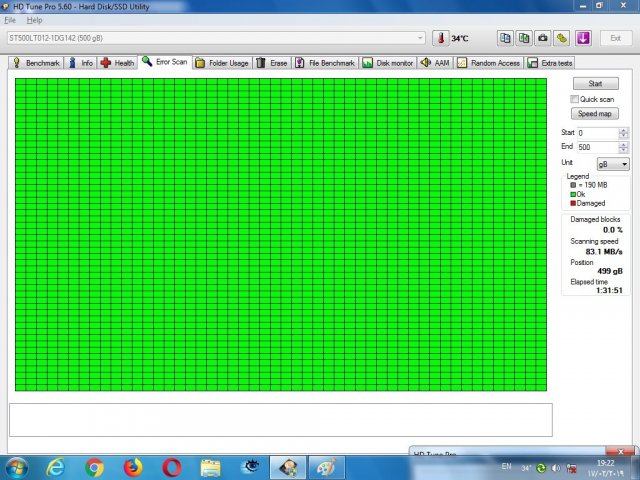Viewport: 640px width, 480px height.
Task: Click the End value spinner arrows
Action: pos(624,147)
